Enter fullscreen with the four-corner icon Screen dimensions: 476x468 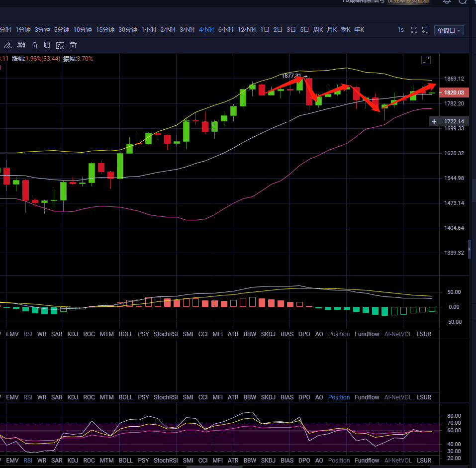[414, 30]
